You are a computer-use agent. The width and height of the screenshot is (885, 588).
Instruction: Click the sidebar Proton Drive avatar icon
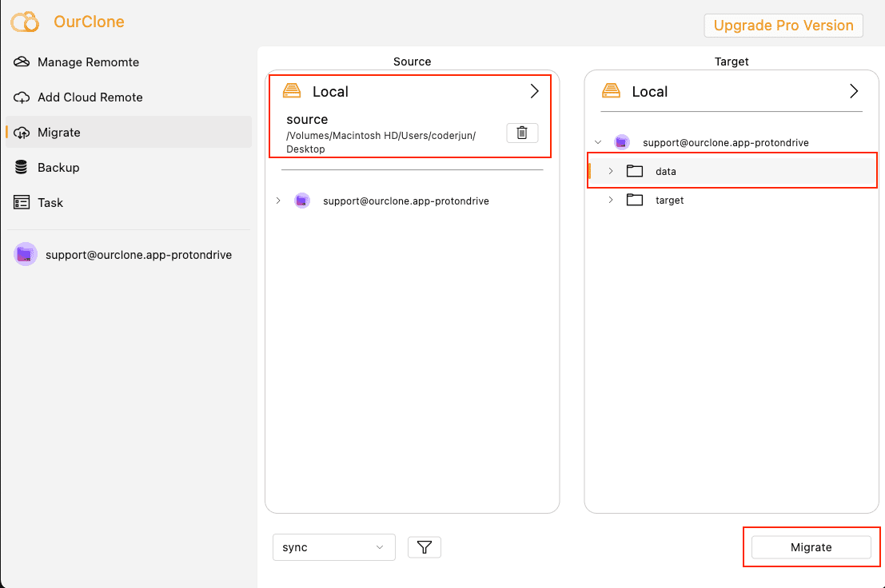(x=25, y=255)
